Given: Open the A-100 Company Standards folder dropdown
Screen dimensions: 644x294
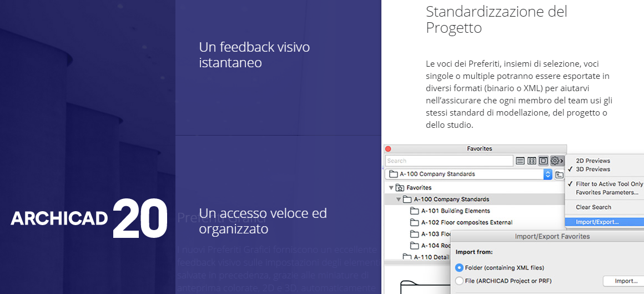Looking at the screenshot, I should tap(469, 174).
